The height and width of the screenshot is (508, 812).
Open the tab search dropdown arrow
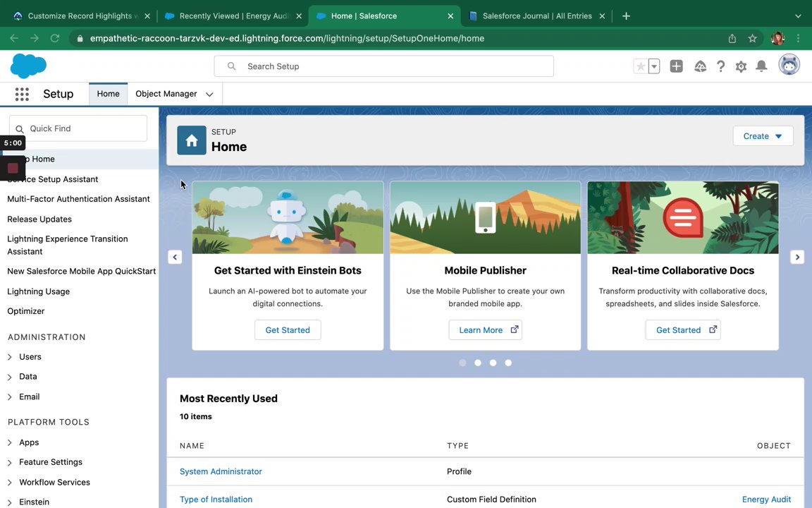pos(798,16)
